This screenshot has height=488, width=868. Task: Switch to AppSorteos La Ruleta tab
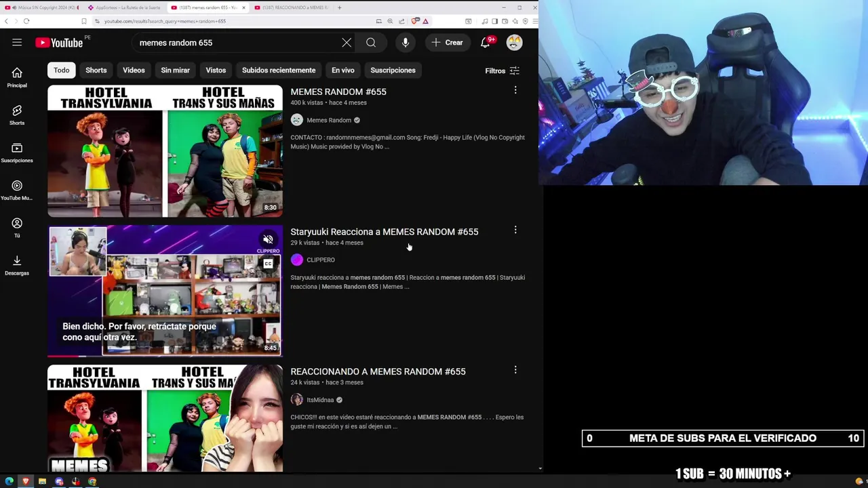[125, 7]
